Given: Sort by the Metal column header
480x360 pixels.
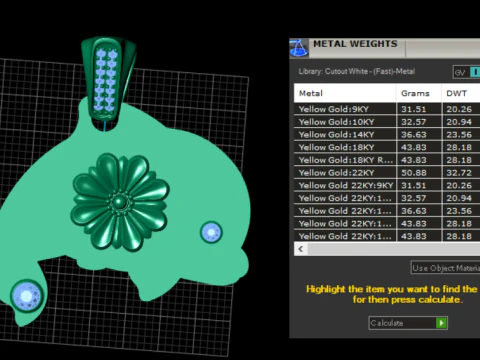Looking at the screenshot, I should tap(345, 93).
